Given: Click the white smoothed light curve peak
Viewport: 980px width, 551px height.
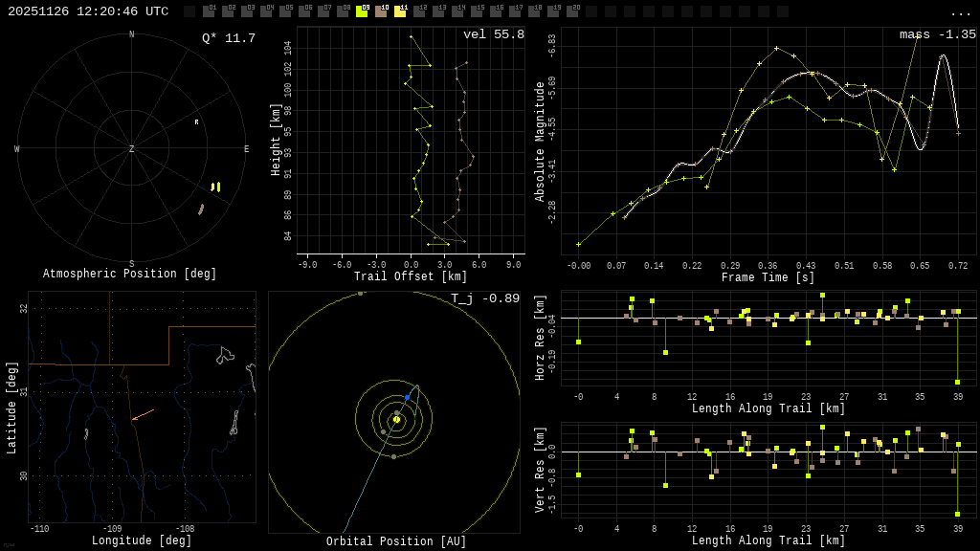Looking at the screenshot, I should (943, 56).
